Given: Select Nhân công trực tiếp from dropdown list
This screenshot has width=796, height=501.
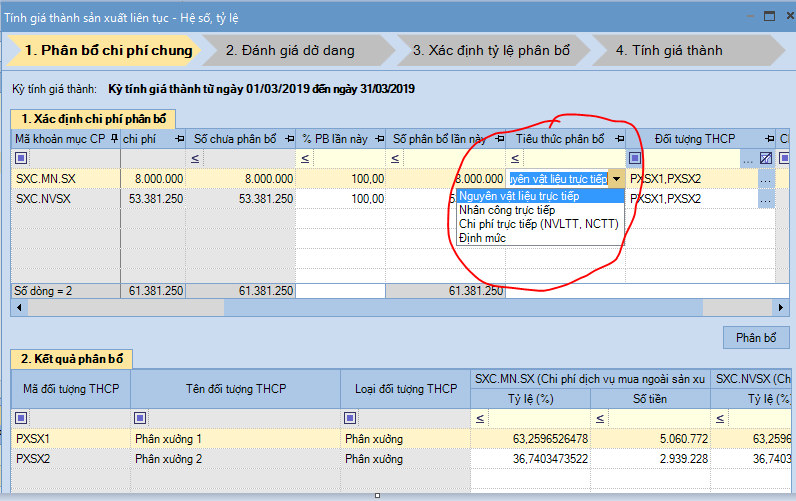Looking at the screenshot, I should click(x=506, y=210).
